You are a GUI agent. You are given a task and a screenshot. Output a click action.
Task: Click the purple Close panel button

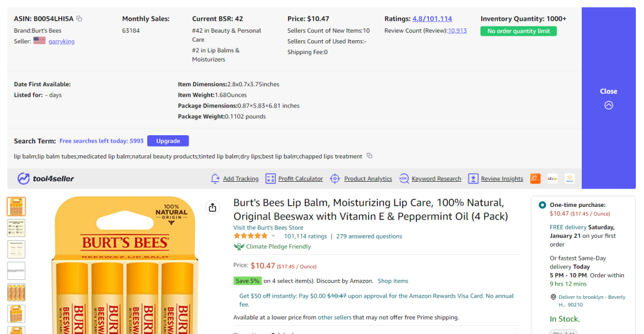(609, 97)
